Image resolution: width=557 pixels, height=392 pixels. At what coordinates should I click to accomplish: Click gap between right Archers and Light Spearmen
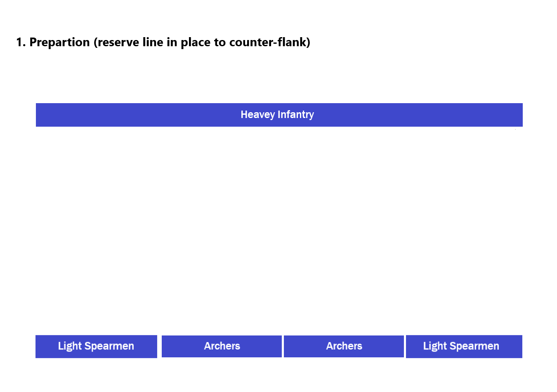(405, 346)
